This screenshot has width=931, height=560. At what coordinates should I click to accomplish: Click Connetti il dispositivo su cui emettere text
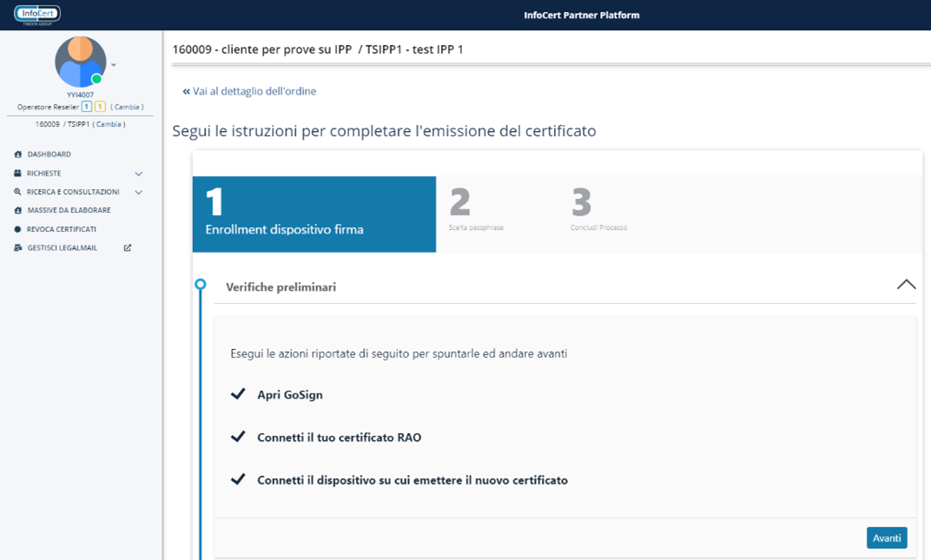[x=412, y=480]
